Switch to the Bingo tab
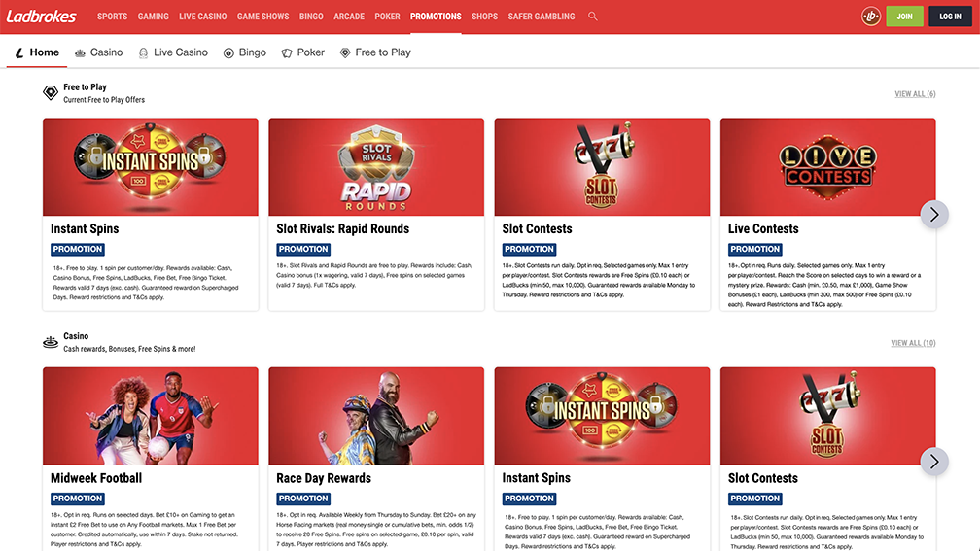 245,52
